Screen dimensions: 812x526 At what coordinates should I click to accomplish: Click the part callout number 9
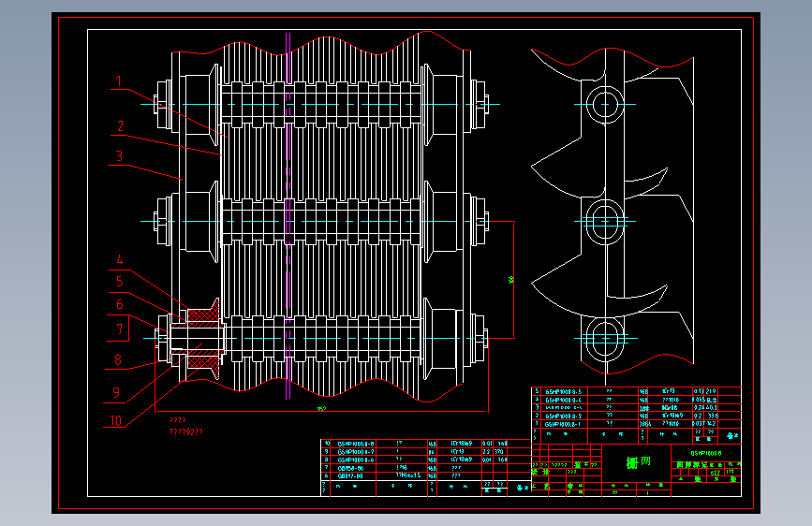116,393
